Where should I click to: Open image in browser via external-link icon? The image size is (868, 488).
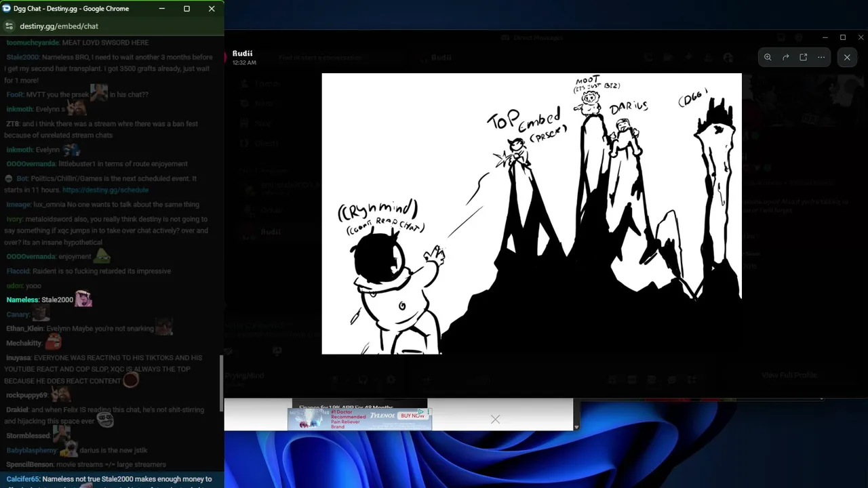click(x=804, y=58)
